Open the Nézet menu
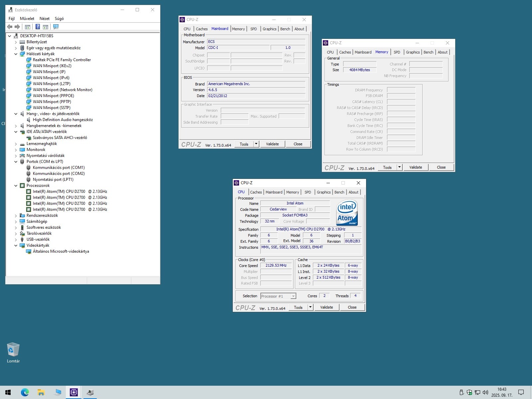 point(44,19)
